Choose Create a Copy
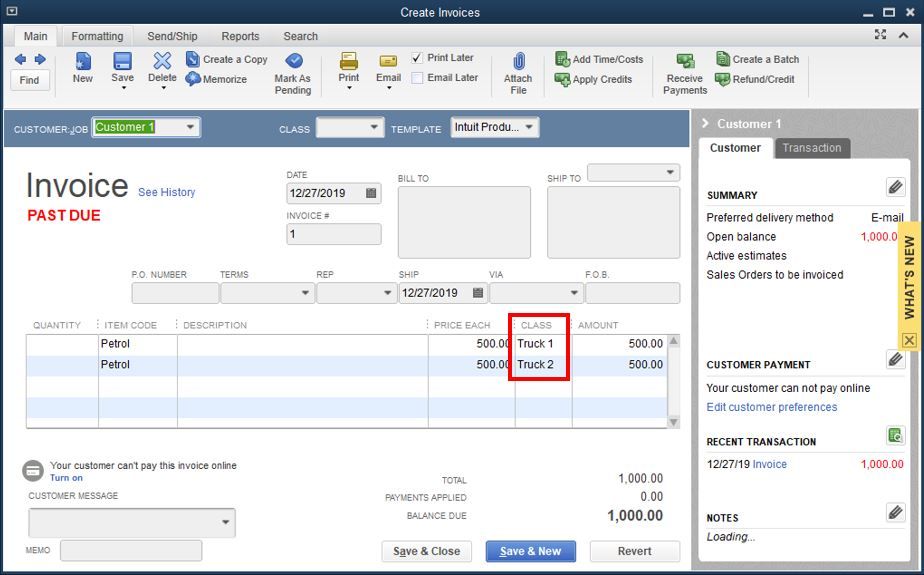This screenshot has width=924, height=575. 227,59
